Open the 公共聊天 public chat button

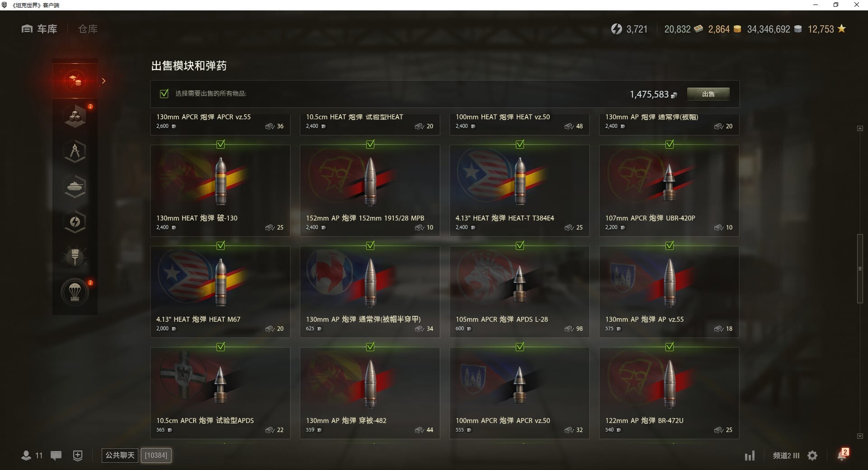tap(120, 455)
